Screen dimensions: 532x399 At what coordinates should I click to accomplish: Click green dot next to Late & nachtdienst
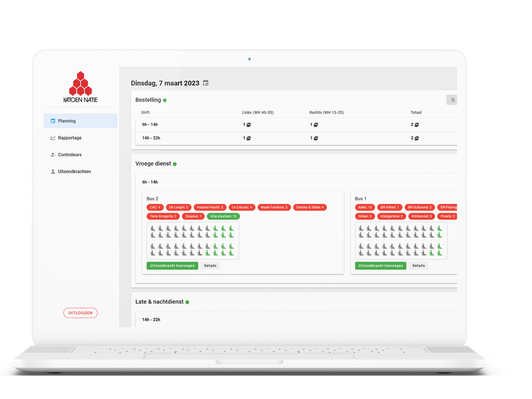pyautogui.click(x=187, y=302)
